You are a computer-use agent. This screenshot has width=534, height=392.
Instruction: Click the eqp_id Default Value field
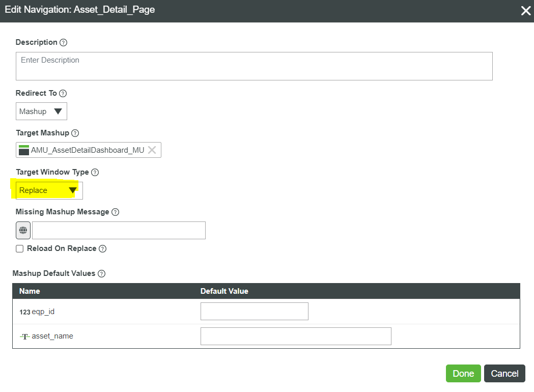click(x=254, y=311)
